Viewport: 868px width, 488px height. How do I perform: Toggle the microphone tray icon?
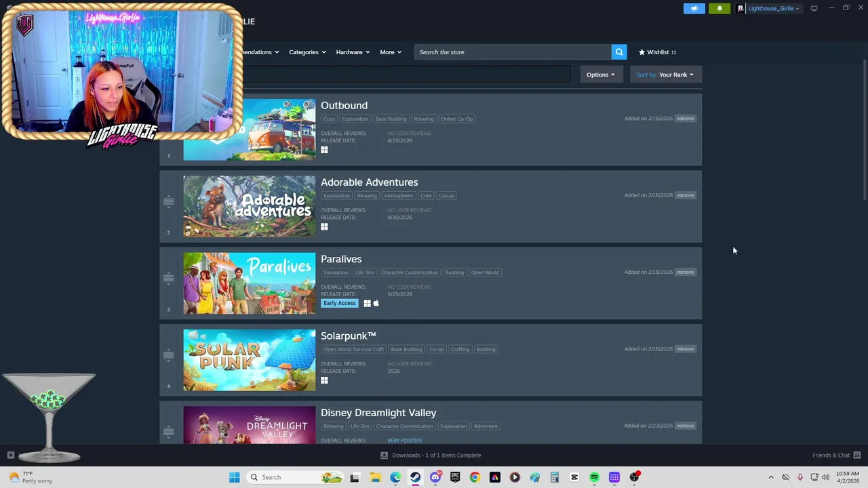(800, 477)
